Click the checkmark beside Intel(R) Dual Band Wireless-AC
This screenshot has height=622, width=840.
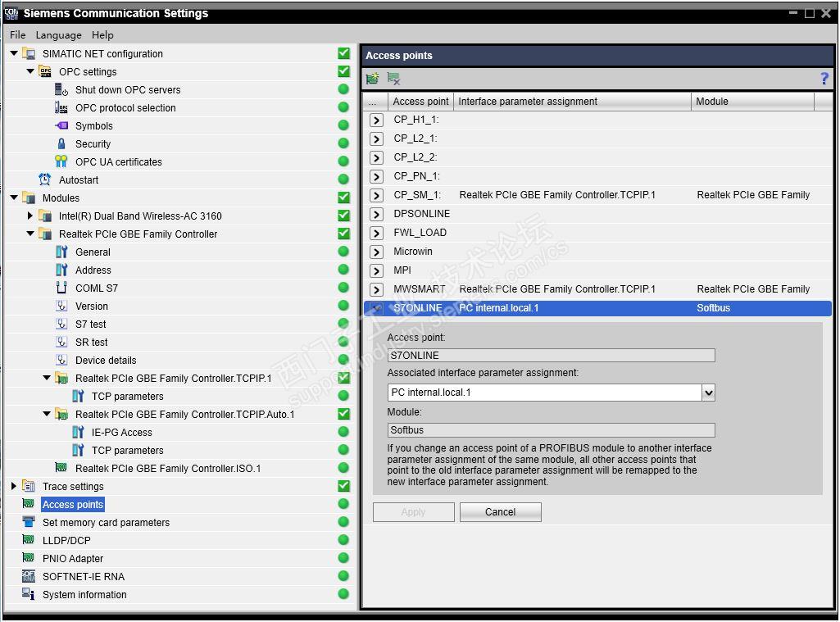[344, 216]
